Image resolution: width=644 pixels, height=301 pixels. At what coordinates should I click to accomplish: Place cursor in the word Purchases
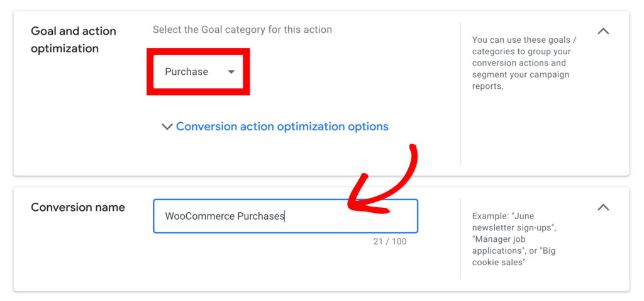(260, 216)
